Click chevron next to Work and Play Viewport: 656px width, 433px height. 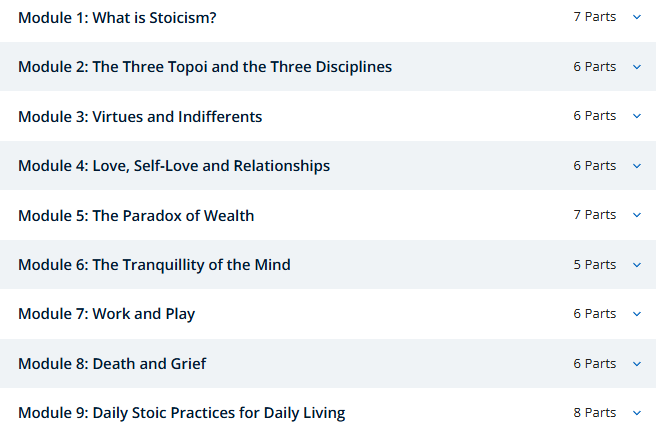(x=637, y=314)
